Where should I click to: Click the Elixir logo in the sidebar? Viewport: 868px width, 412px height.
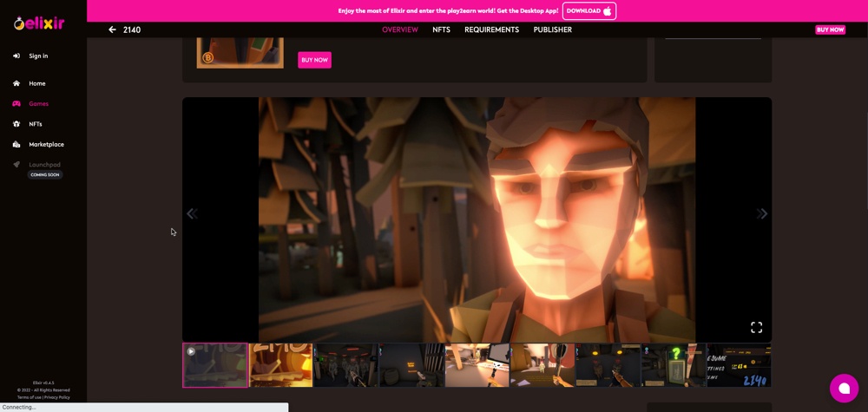[x=39, y=23]
